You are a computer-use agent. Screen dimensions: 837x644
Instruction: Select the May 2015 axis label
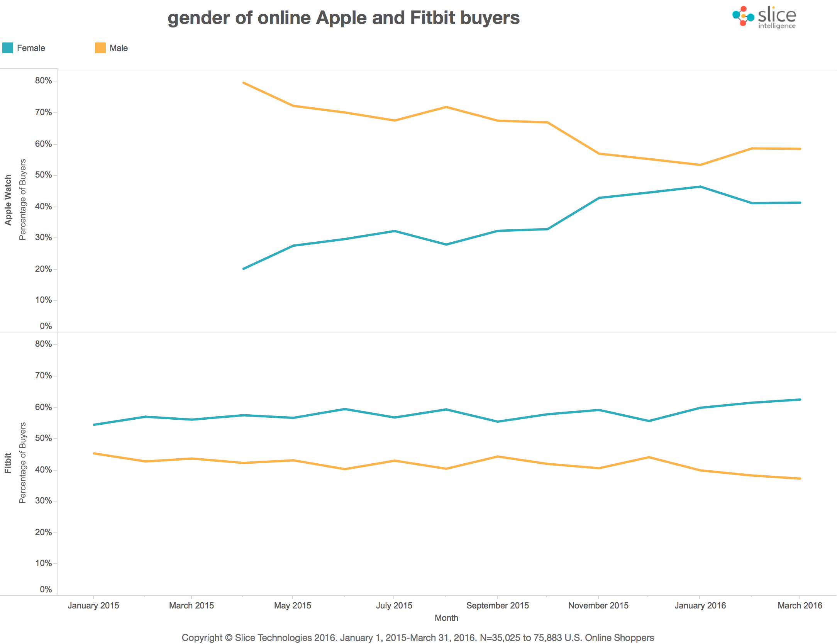[x=293, y=605]
